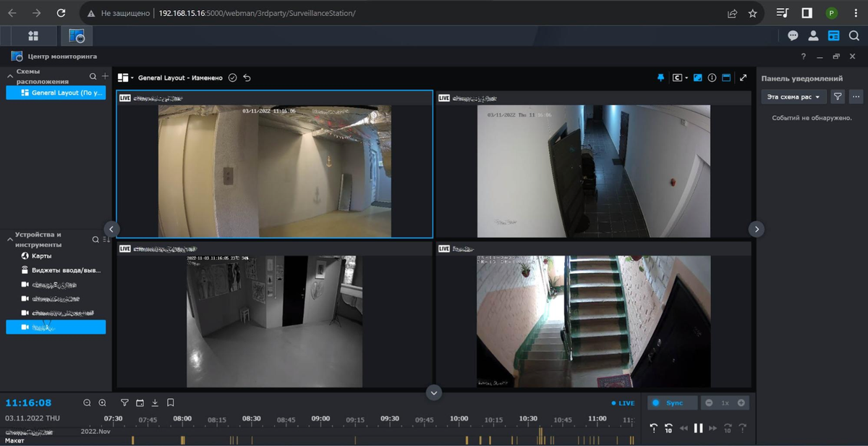Click the timeline bookmark icon
This screenshot has width=868, height=446.
click(171, 403)
